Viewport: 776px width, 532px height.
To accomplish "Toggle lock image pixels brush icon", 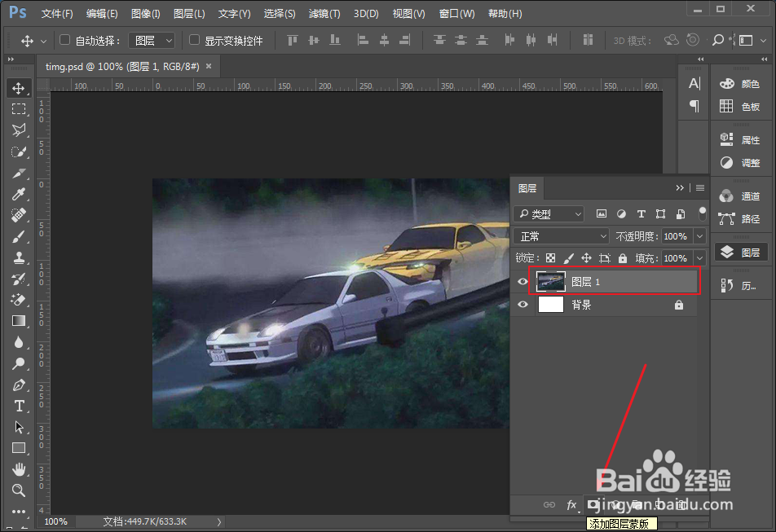I will click(x=569, y=258).
